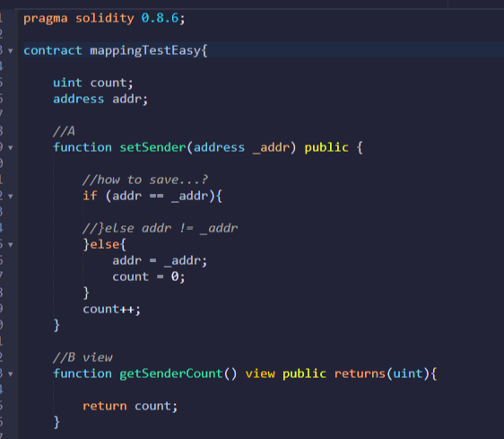This screenshot has width=504, height=439.
Task: Click the contract name mappingTestEasy
Action: pos(145,51)
